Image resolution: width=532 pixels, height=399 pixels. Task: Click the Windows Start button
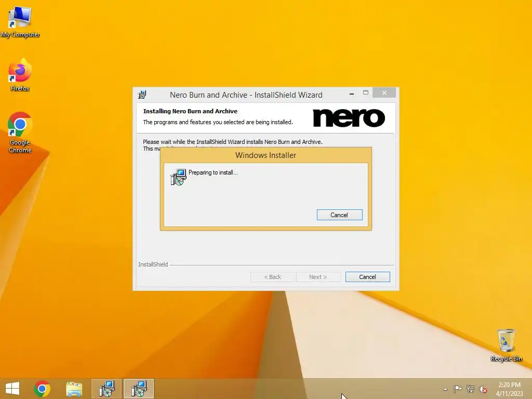(x=12, y=389)
